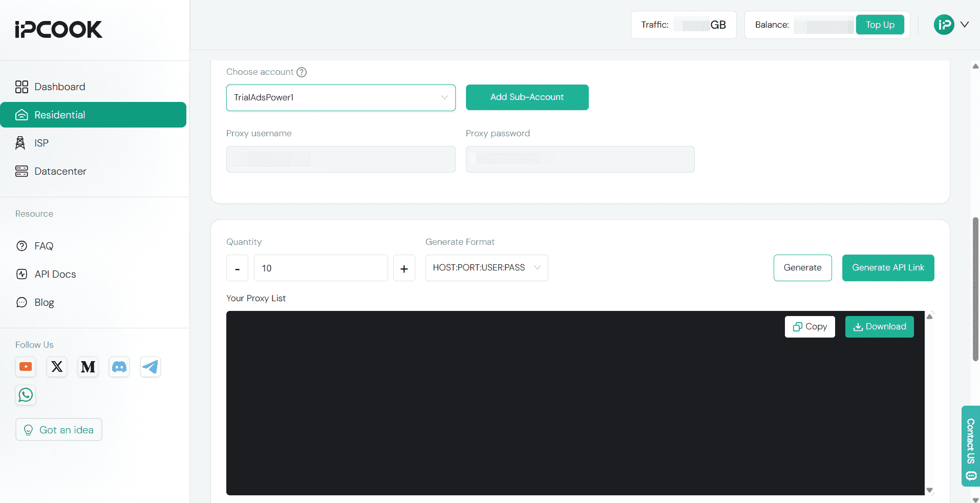
Task: Click the Generate button
Action: coord(803,268)
